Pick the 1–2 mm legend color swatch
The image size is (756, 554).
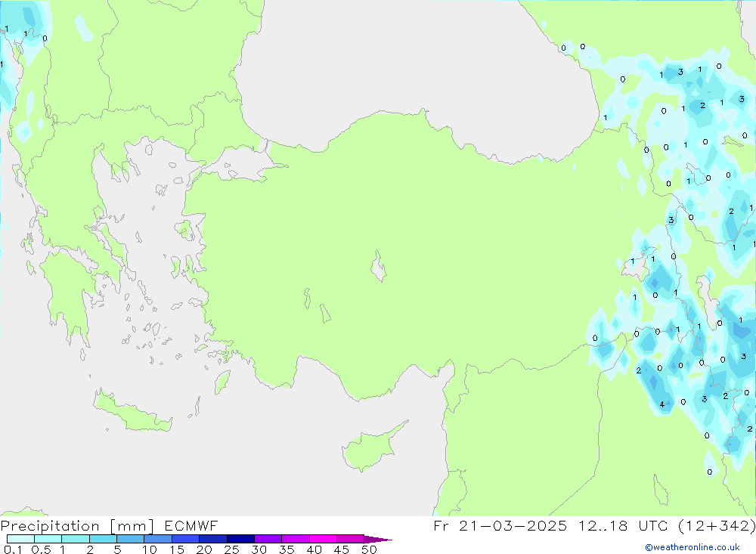click(x=76, y=539)
